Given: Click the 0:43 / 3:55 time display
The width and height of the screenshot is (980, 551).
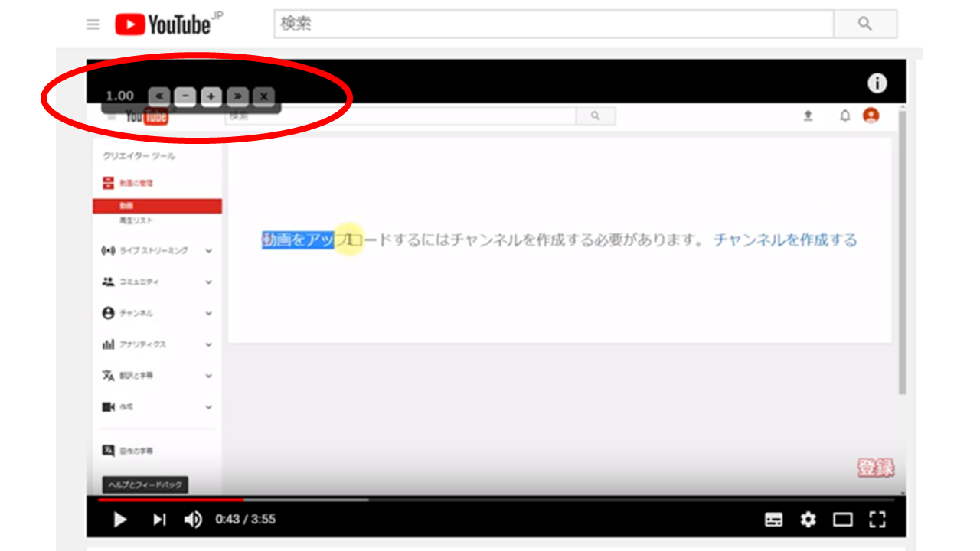Looking at the screenshot, I should click(x=245, y=520).
